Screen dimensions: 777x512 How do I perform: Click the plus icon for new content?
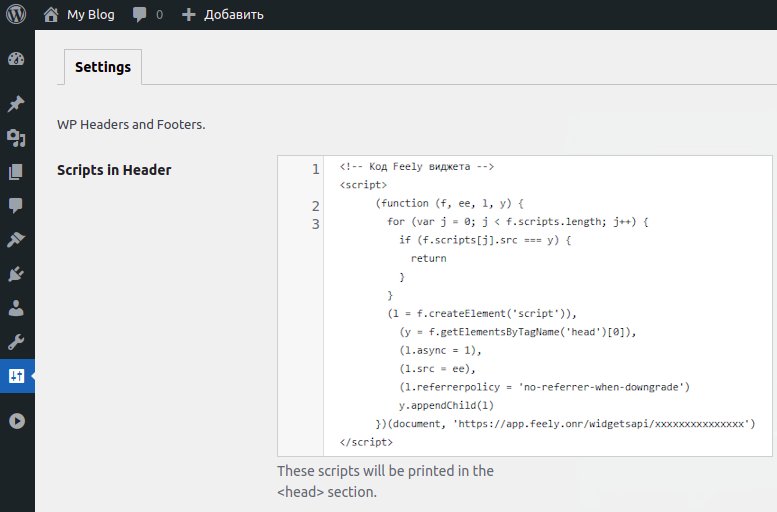[188, 15]
